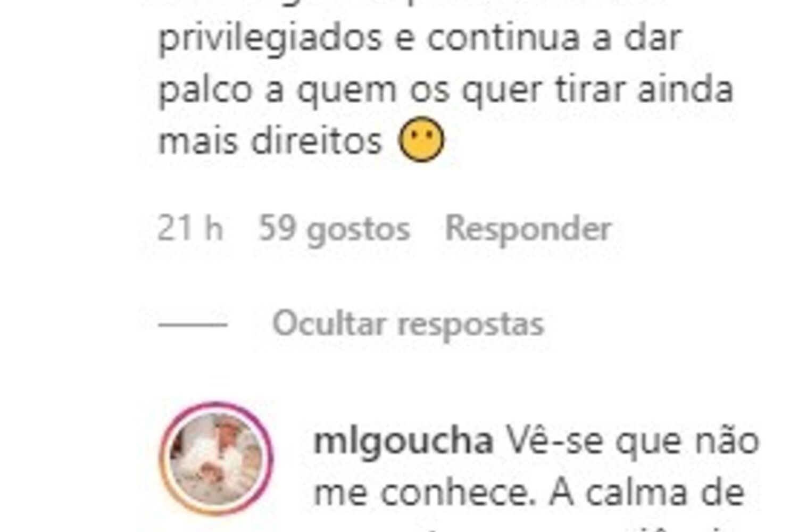Click the dash line beside Ocultar respostas
Viewport: 798px width, 532px height.
(x=193, y=324)
